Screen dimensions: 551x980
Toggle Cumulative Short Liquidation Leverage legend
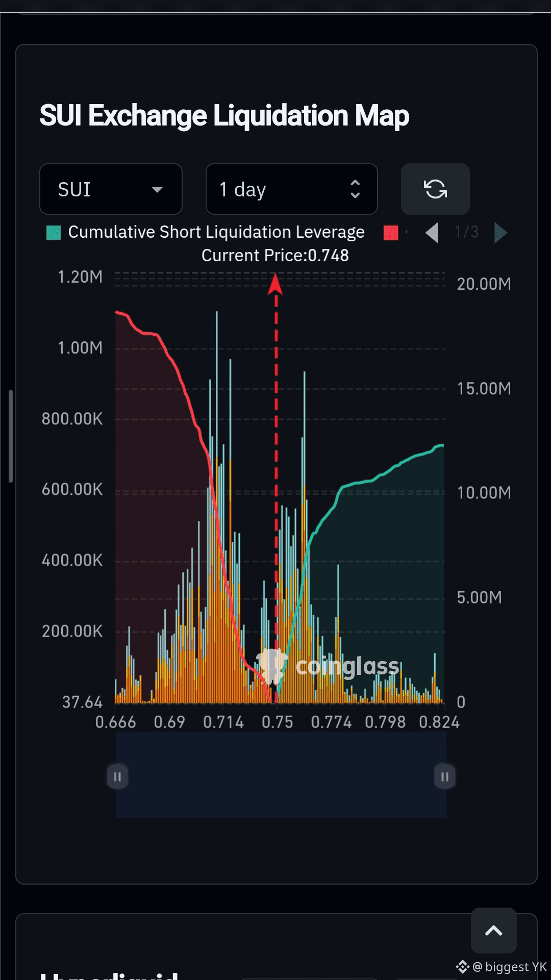tap(206, 232)
